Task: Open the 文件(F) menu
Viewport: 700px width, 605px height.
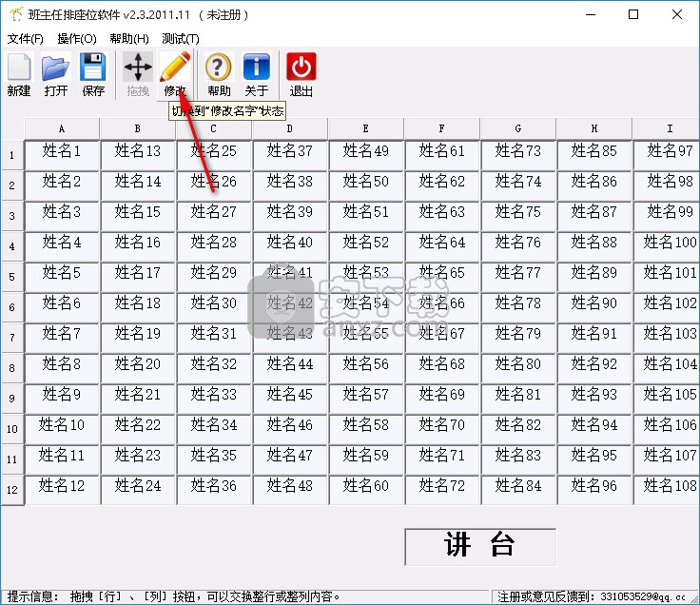Action: (x=25, y=39)
